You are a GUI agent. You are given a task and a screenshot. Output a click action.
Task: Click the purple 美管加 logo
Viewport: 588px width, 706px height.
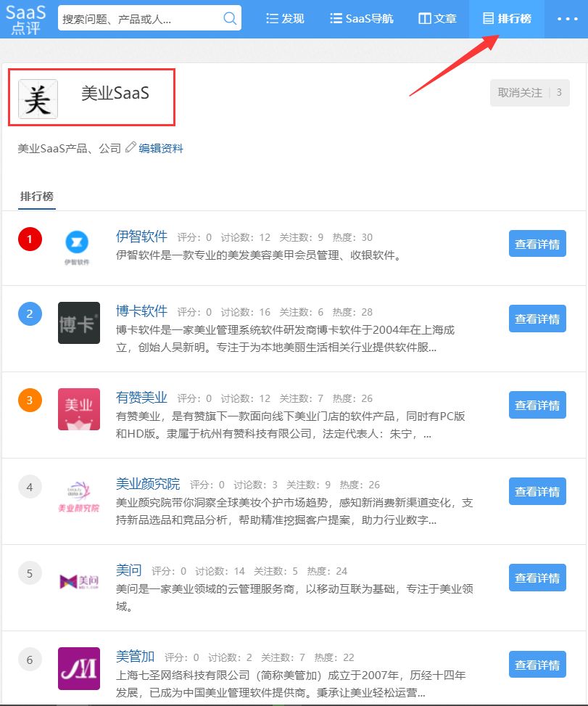[x=79, y=668]
